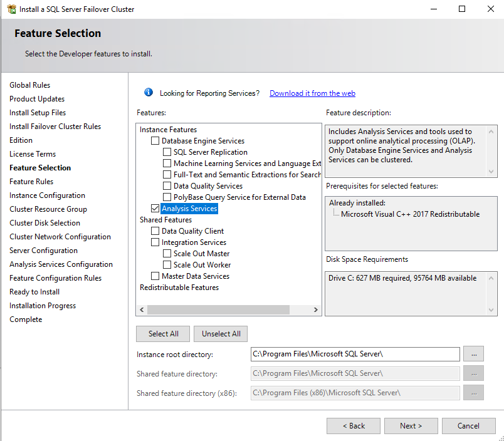Click features list horizontal scrollbar thumb
The width and height of the screenshot is (504, 441).
(218, 309)
